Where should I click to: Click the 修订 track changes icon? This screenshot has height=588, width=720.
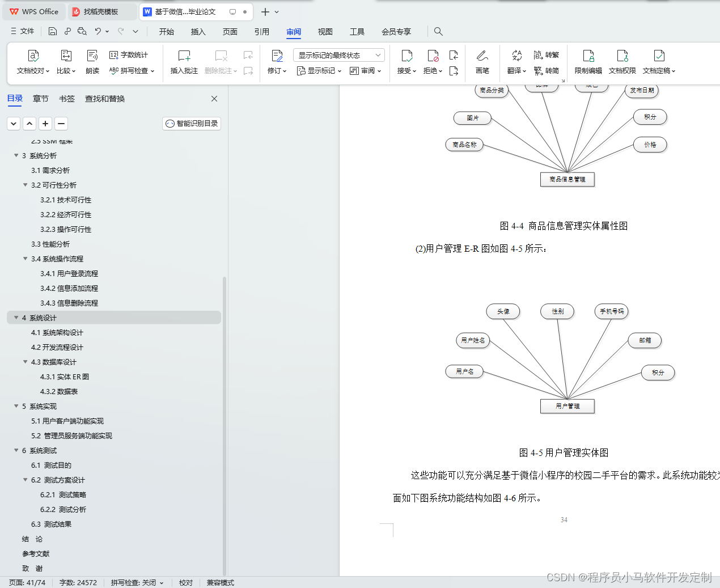[277, 56]
